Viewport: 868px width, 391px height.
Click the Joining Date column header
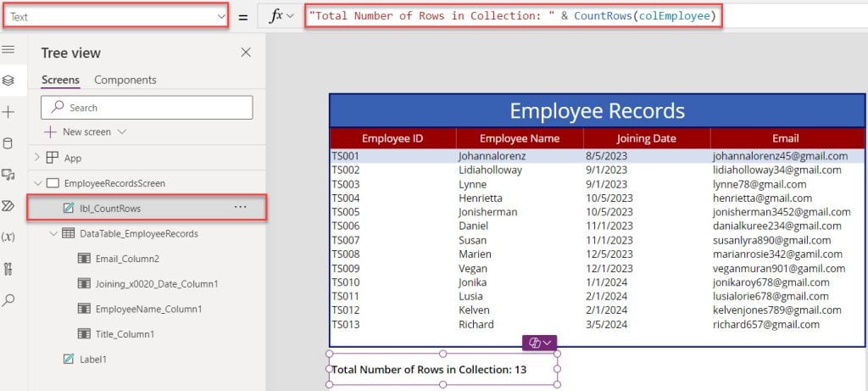coord(646,138)
